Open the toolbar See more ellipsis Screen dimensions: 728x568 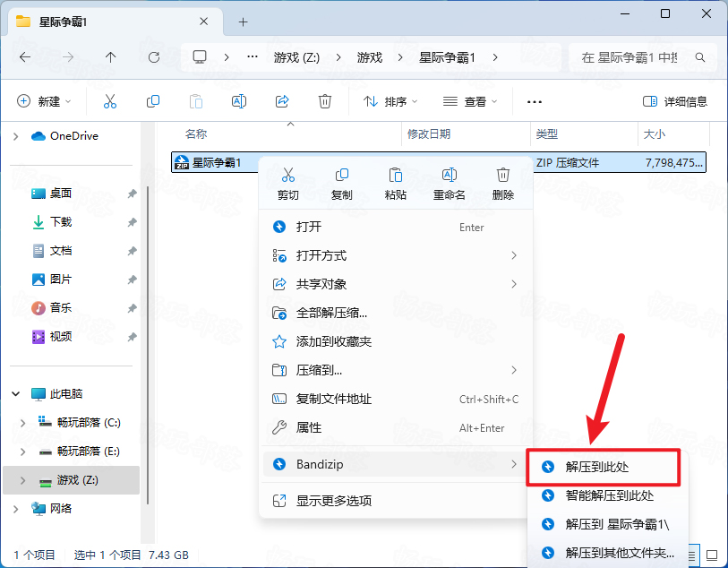coord(535,102)
